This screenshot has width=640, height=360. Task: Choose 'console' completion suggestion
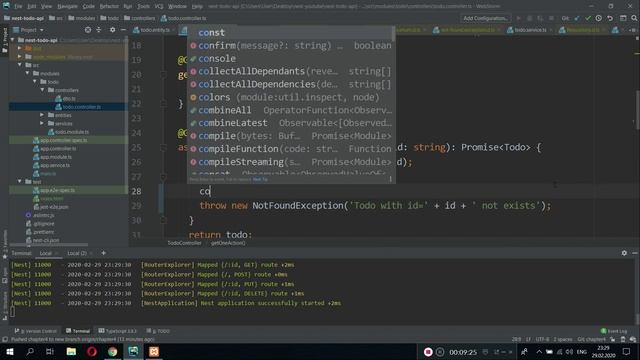(x=291, y=58)
